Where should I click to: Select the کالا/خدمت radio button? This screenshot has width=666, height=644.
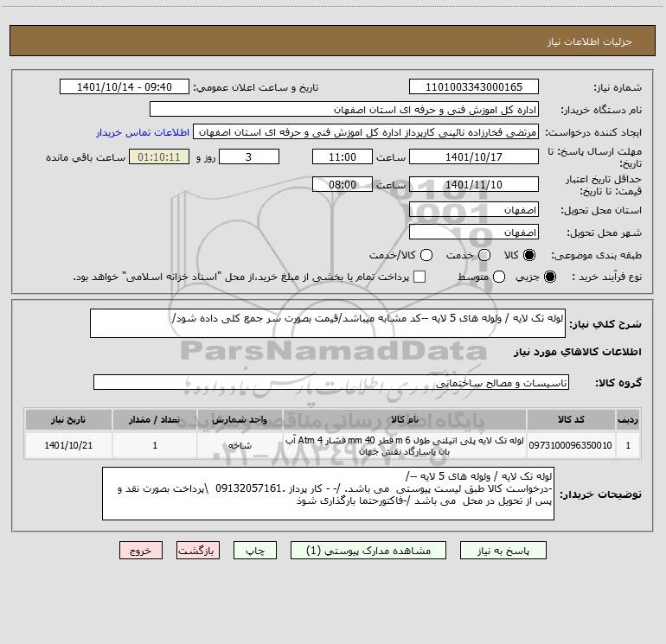pos(426,255)
